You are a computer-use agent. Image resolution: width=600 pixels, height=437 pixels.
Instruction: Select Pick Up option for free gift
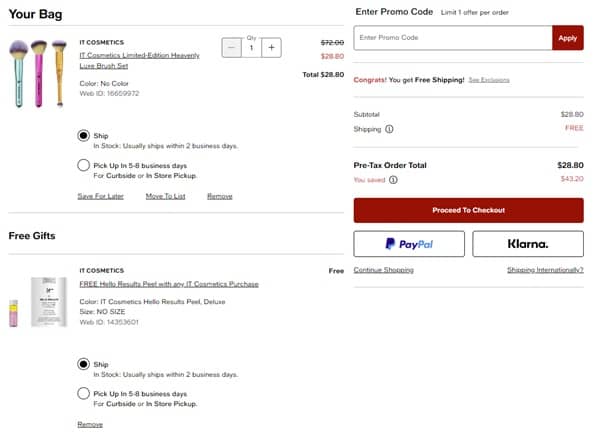[x=84, y=394]
